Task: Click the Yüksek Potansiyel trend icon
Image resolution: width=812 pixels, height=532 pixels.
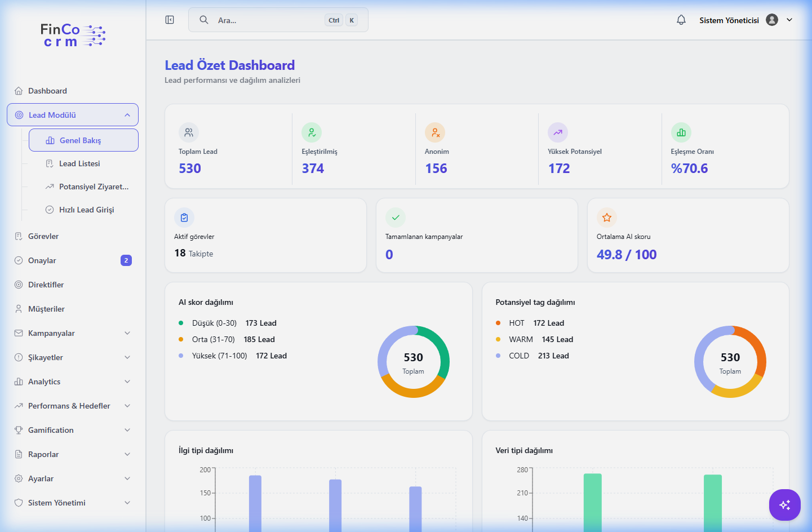Action: click(x=558, y=132)
